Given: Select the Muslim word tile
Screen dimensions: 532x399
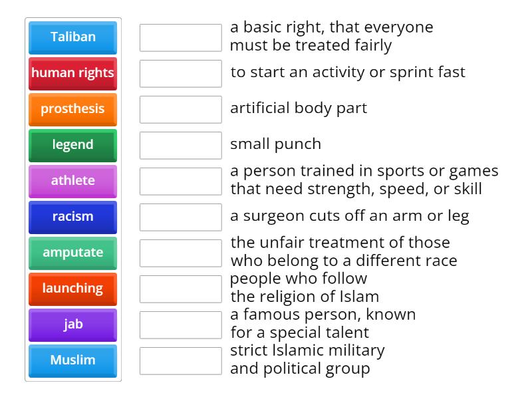Looking at the screenshot, I should point(72,360).
